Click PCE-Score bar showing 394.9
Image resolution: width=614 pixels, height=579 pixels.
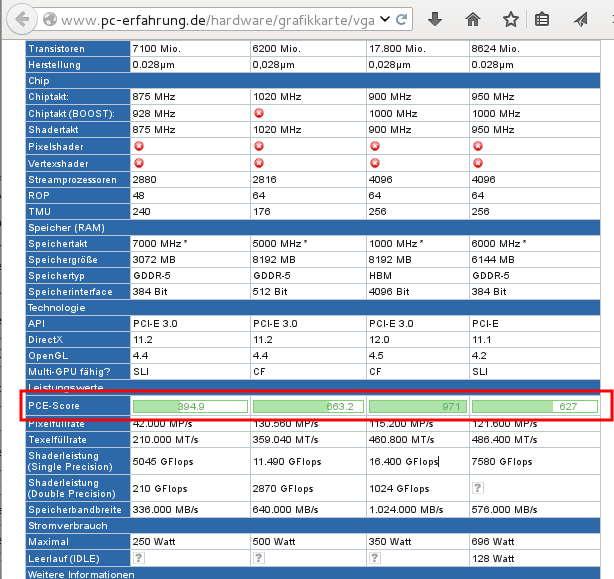coord(190,406)
